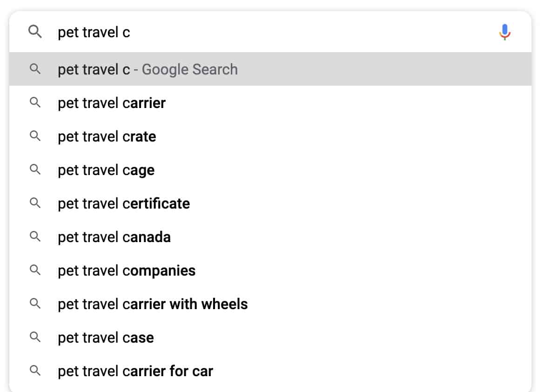Select the 'pet travel case' suggestion
The height and width of the screenshot is (392, 550).
click(x=105, y=338)
